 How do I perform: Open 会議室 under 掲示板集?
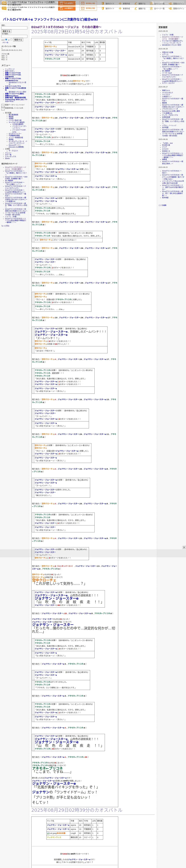point(11,118)
